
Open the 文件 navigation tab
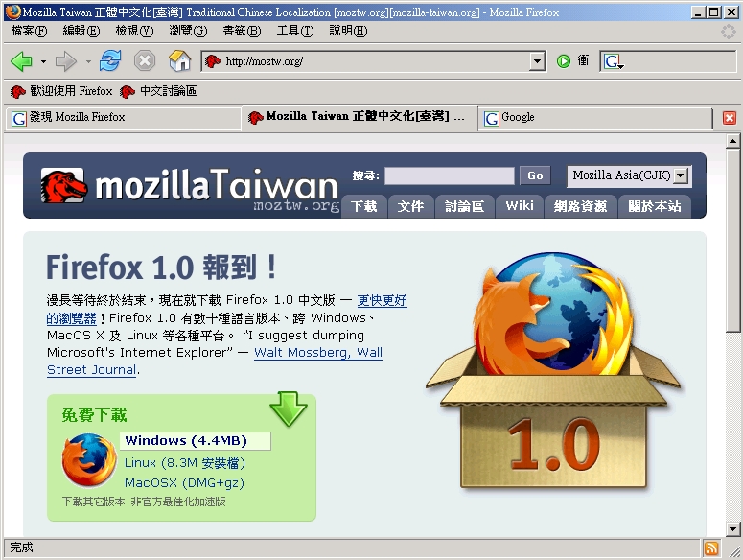[x=411, y=206]
